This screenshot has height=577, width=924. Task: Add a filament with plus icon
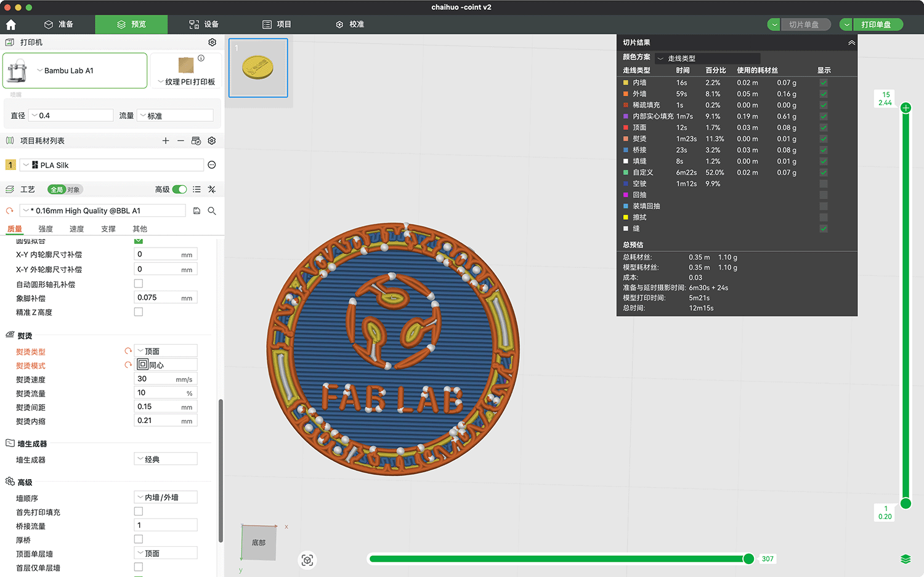(166, 141)
